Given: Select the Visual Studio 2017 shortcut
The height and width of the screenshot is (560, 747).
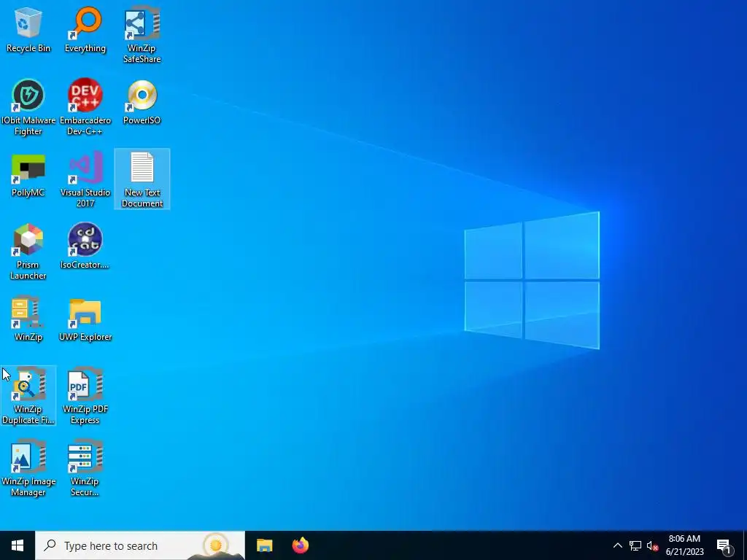Looking at the screenshot, I should 85,179.
